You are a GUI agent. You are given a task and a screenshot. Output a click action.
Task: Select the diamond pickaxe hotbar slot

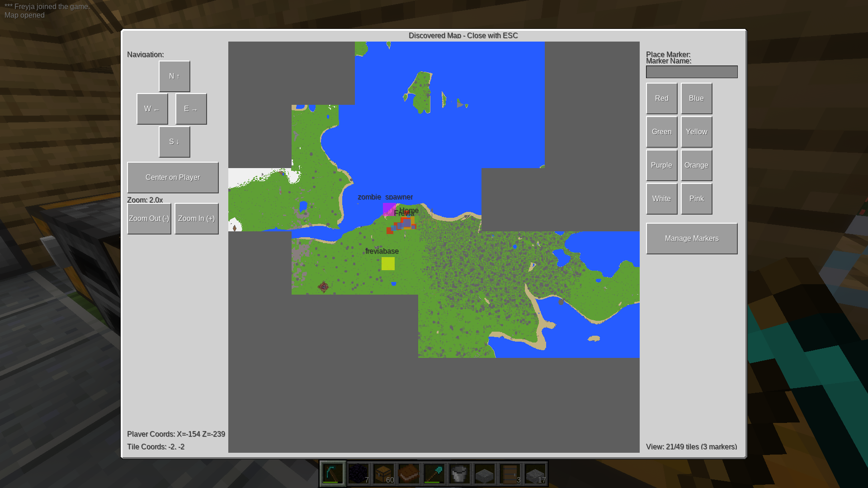333,474
